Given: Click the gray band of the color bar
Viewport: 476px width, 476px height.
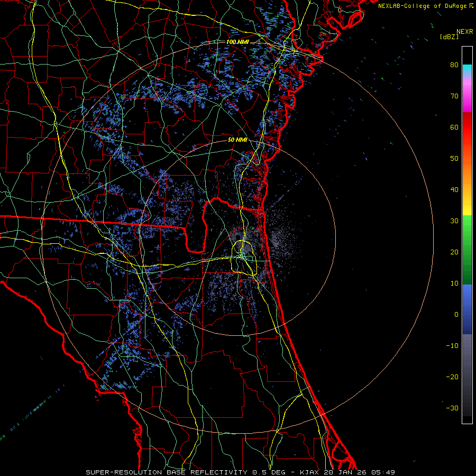Looking at the screenshot, I should (467, 375).
